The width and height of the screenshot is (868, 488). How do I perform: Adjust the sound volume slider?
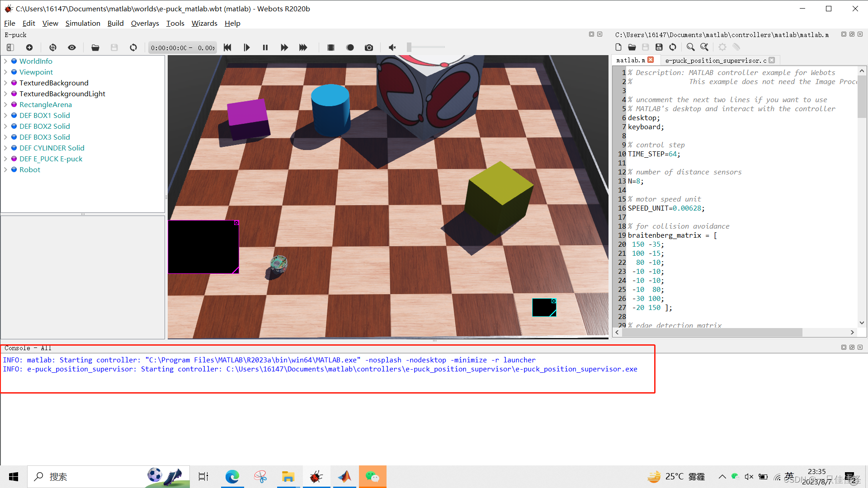426,47
